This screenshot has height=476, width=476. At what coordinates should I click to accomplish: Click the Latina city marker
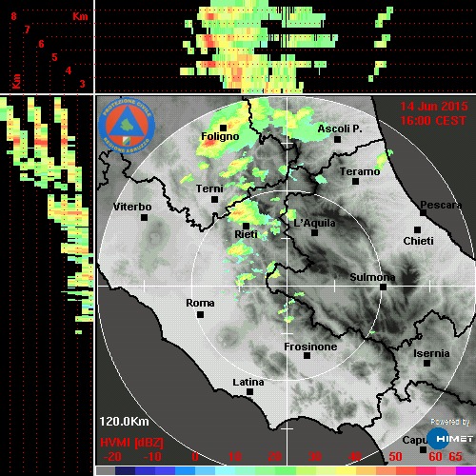pyautogui.click(x=249, y=392)
